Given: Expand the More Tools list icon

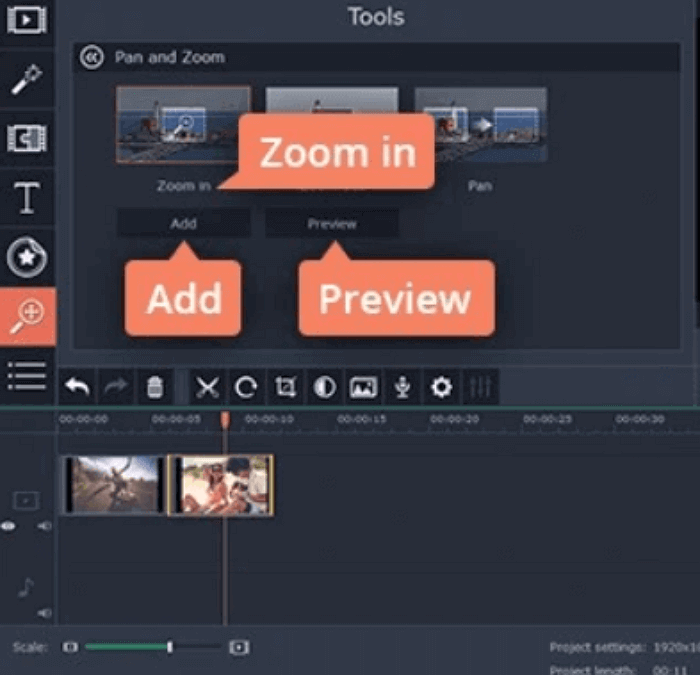Looking at the screenshot, I should point(27,375).
